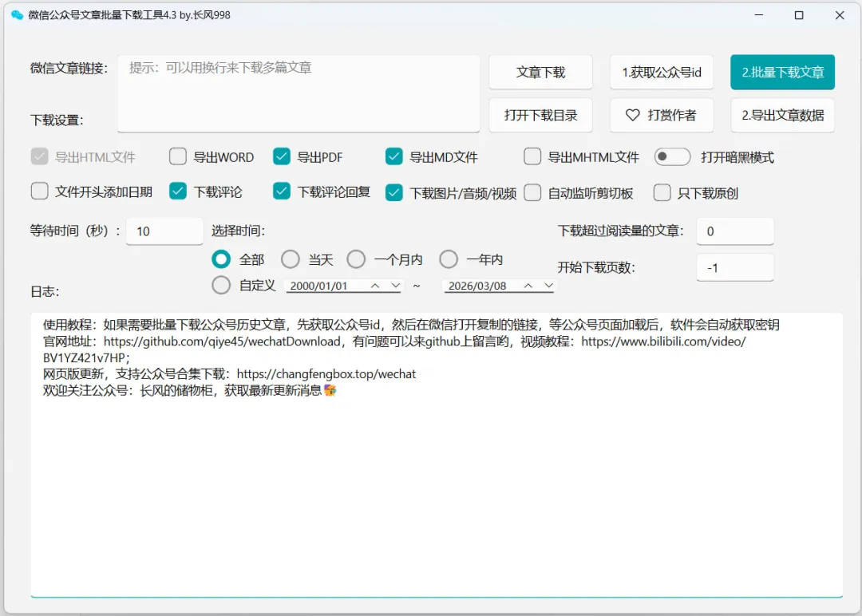
Task: Select the 自定义 date range radio
Action: pyautogui.click(x=221, y=285)
